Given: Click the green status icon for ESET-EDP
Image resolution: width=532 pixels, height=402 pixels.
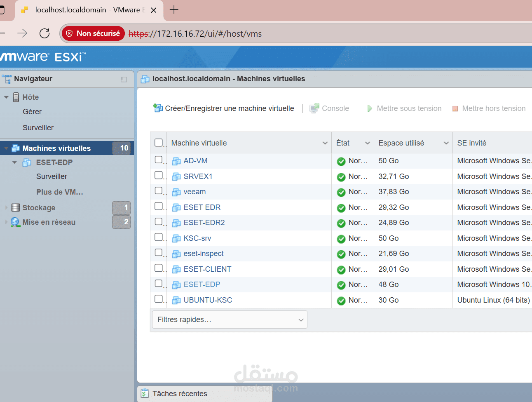Looking at the screenshot, I should (341, 285).
